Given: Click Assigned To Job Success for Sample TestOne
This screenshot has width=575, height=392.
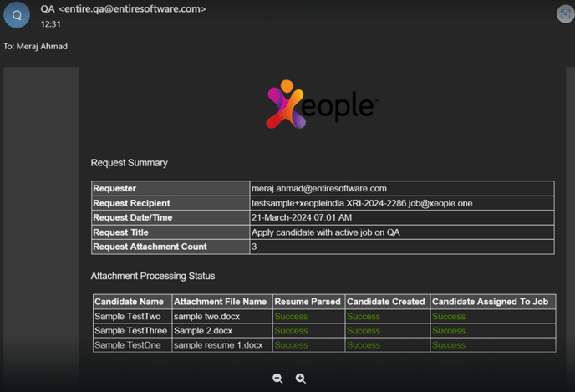Looking at the screenshot, I should pyautogui.click(x=449, y=345).
